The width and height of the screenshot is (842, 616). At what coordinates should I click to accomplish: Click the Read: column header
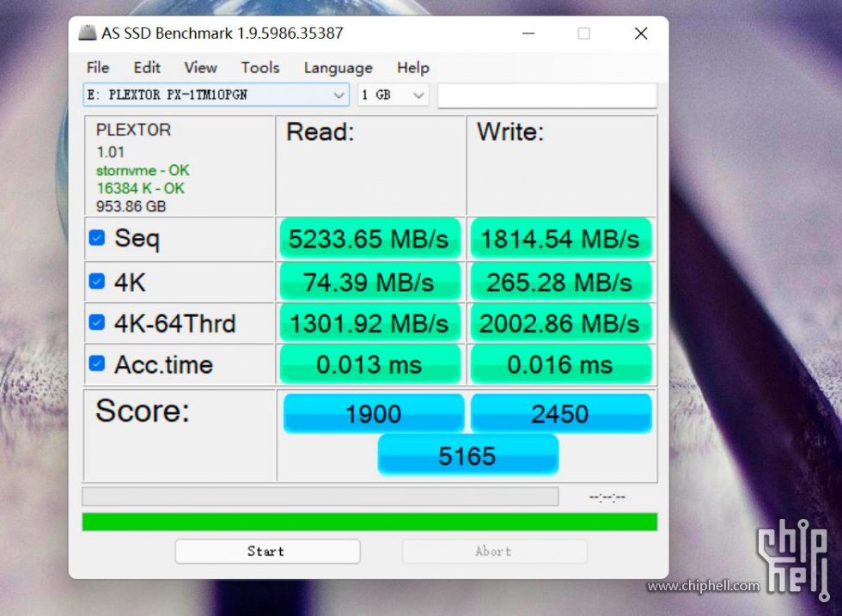coord(320,132)
